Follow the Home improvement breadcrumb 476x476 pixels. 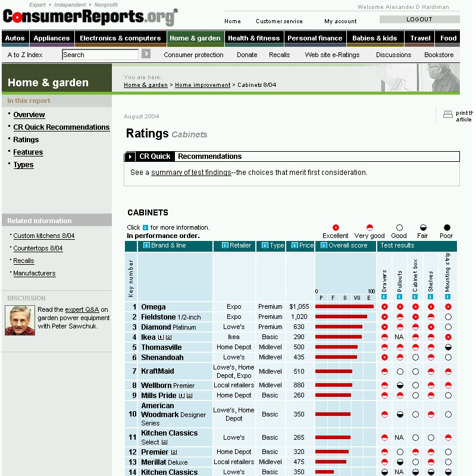[202, 85]
